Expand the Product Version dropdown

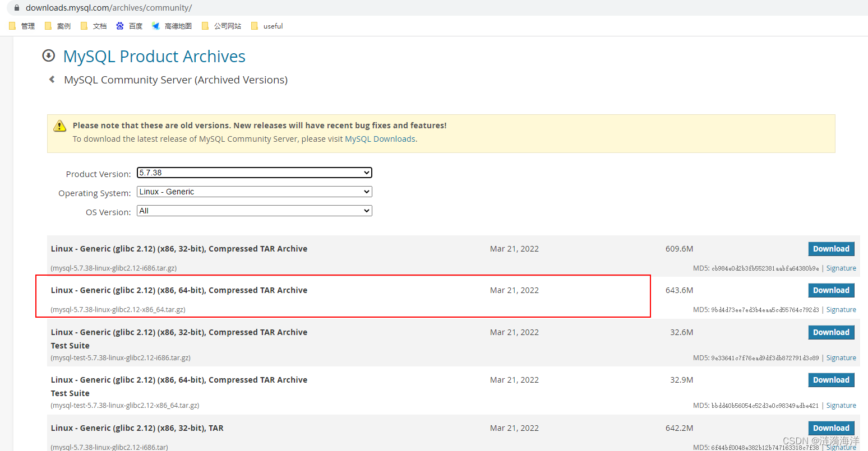point(255,173)
